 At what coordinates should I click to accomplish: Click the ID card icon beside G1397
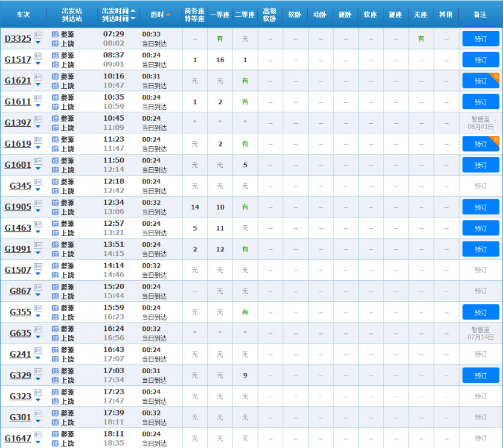38,119
